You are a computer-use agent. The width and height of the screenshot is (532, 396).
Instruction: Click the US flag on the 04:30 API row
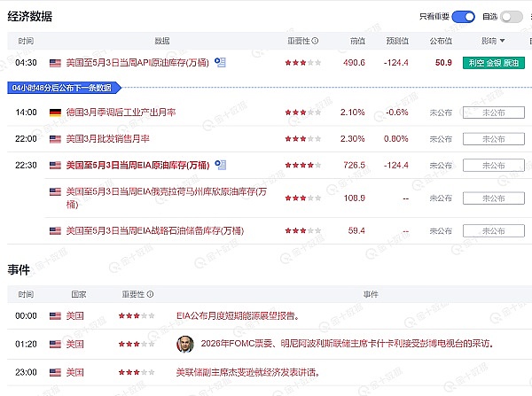pos(55,63)
